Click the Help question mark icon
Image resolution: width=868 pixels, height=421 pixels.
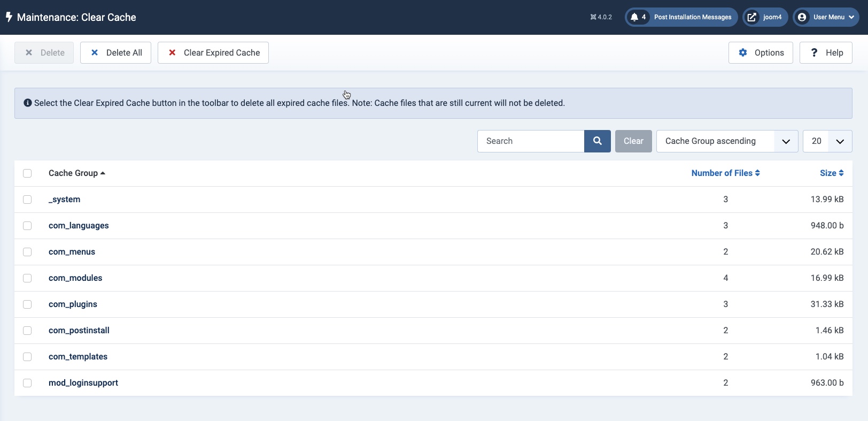tap(814, 52)
